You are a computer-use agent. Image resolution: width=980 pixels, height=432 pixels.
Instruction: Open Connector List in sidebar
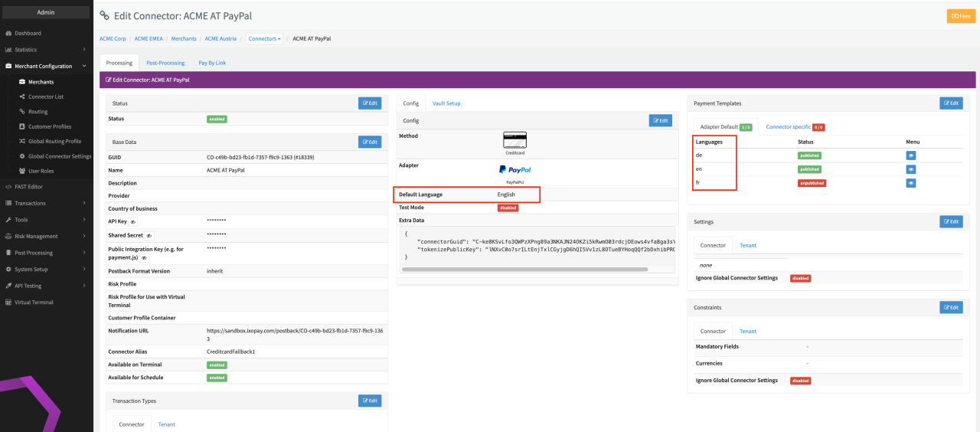point(45,97)
